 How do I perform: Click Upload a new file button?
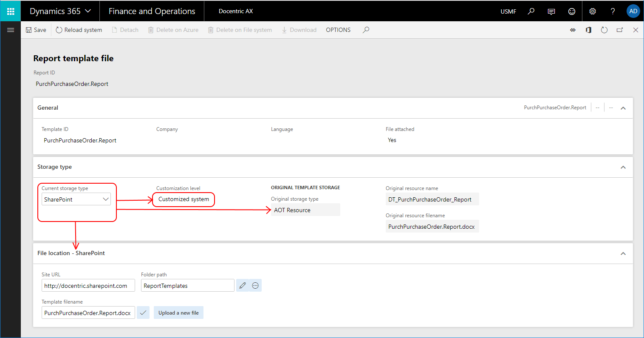point(178,313)
